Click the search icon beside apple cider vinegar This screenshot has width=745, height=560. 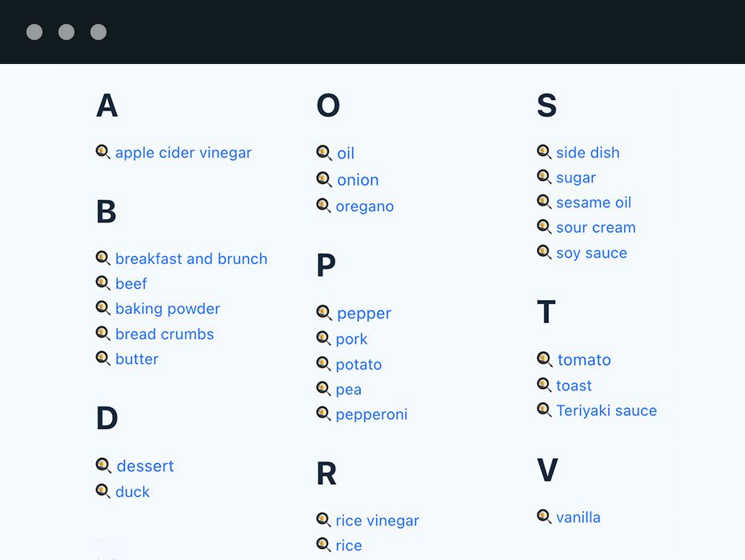[x=103, y=152]
